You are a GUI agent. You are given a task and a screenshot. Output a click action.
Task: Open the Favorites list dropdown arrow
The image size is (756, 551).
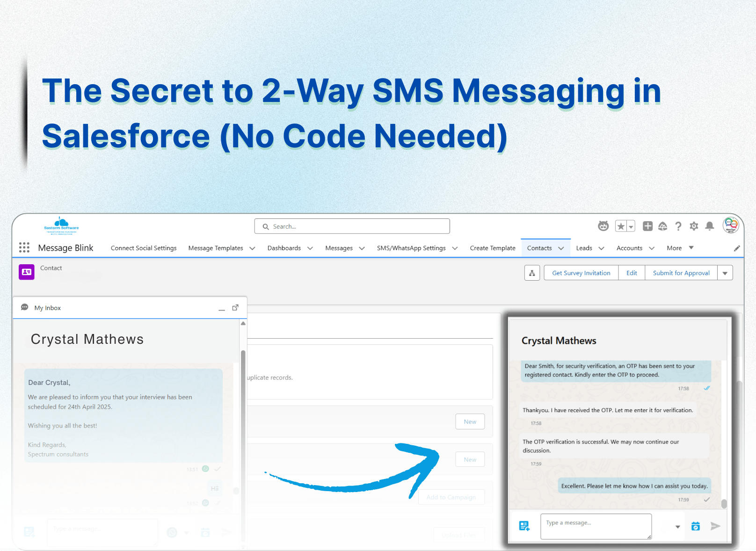[631, 226]
